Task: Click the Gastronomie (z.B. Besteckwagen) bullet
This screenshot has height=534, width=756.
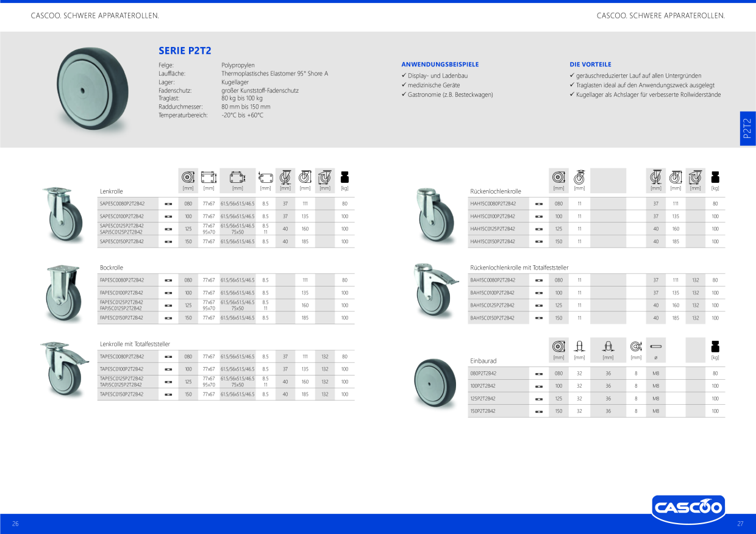Action: (x=447, y=94)
